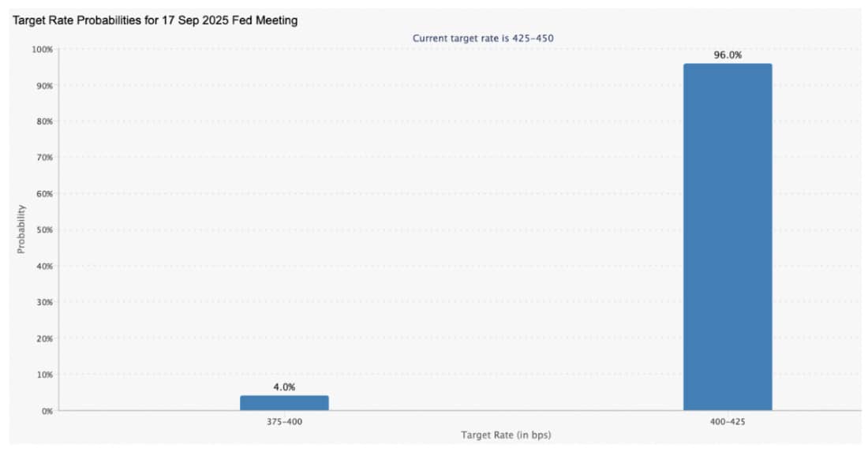The image size is (868, 459).
Task: Click the 90% y-axis tick label
Action: pyautogui.click(x=43, y=85)
